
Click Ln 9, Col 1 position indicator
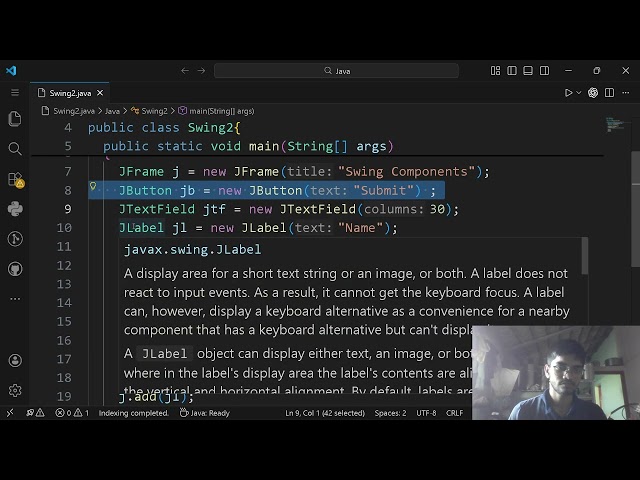(x=325, y=413)
